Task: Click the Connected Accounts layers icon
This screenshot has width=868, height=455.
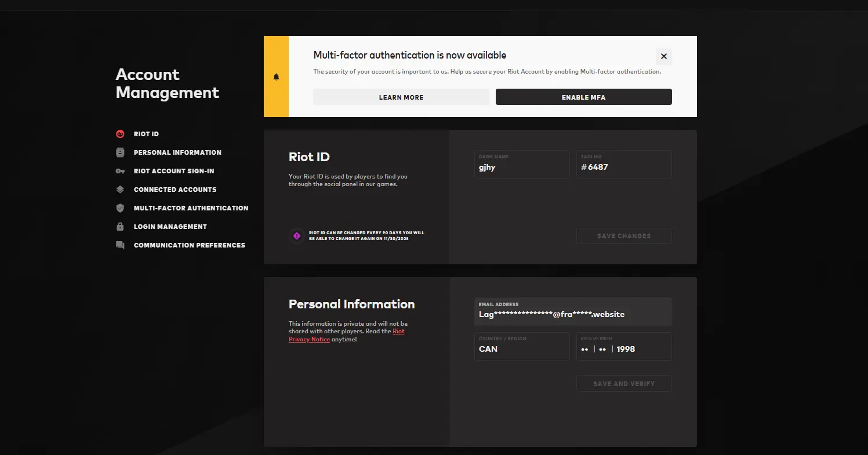Action: [120, 190]
